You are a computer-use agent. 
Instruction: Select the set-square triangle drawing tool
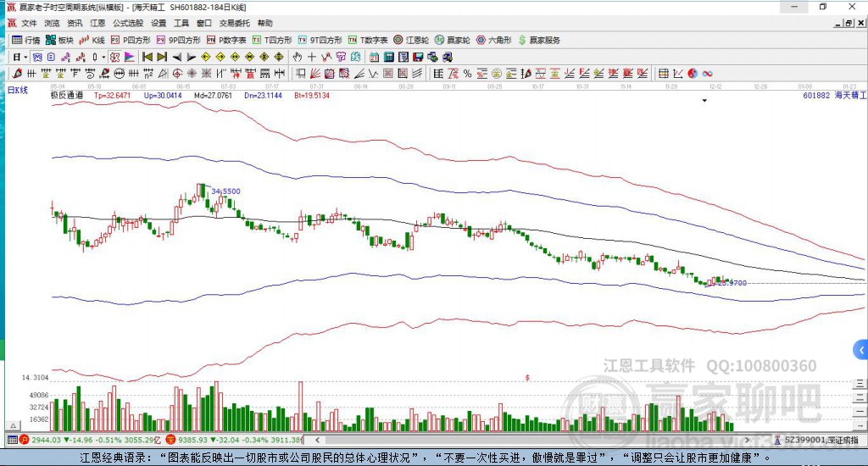point(163,74)
